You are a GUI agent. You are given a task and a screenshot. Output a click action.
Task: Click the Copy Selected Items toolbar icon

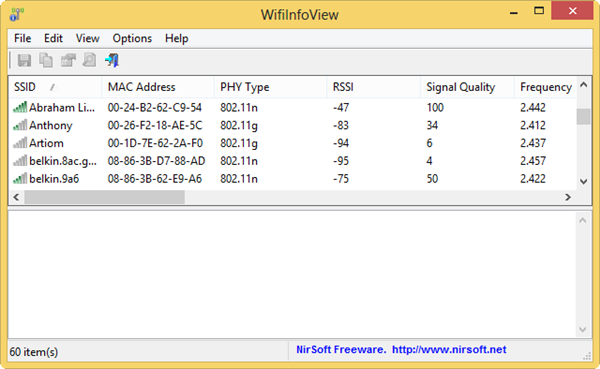[46, 60]
